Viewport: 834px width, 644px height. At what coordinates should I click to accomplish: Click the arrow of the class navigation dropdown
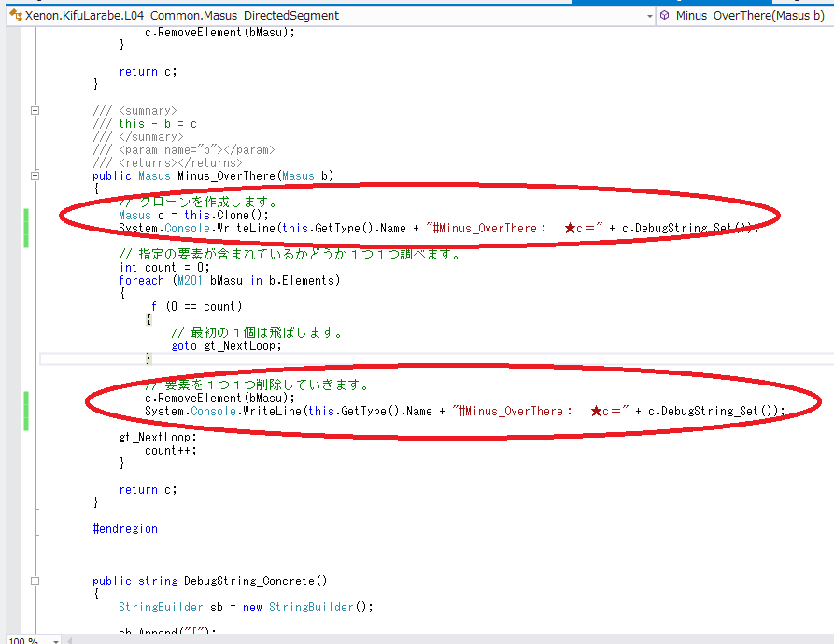pos(649,16)
